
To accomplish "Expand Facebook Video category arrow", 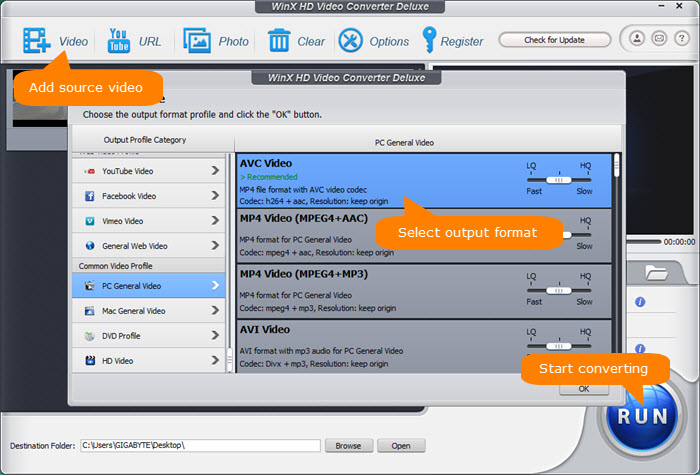I will [215, 196].
